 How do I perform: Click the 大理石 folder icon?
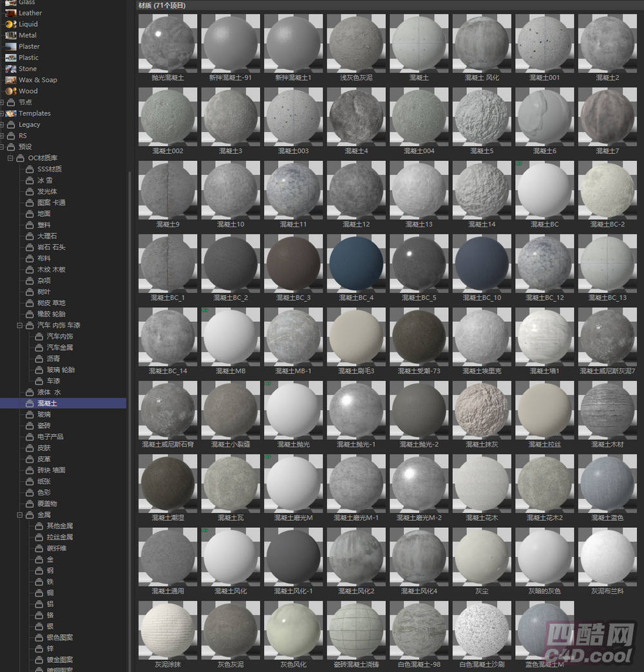(30, 236)
